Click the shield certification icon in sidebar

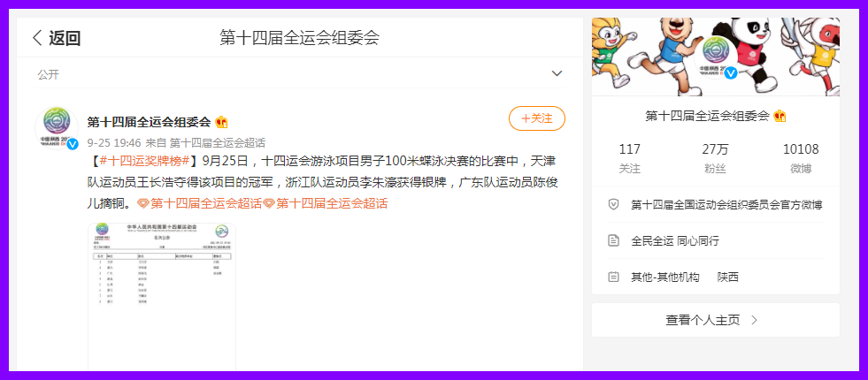coord(613,205)
